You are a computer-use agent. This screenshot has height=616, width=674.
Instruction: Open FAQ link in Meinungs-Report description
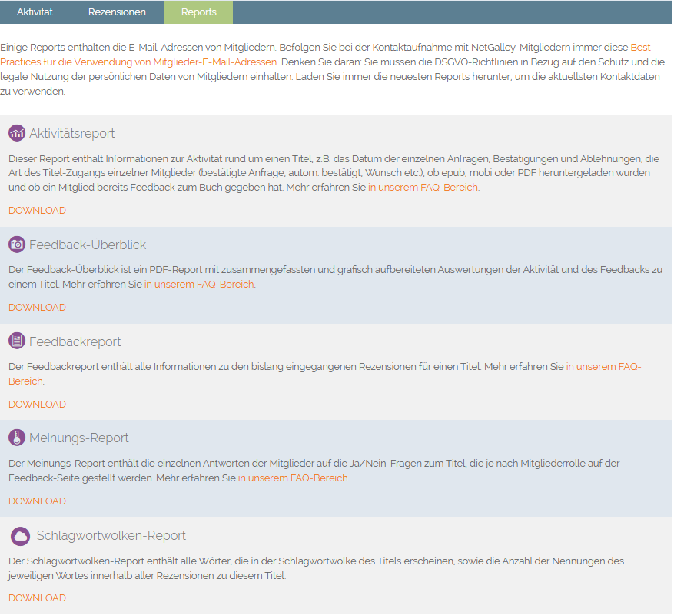point(293,478)
